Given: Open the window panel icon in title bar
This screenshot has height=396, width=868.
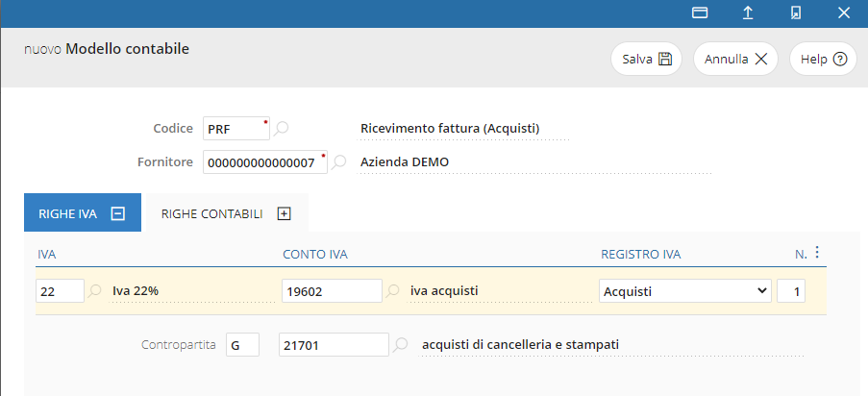Looking at the screenshot, I should (701, 13).
